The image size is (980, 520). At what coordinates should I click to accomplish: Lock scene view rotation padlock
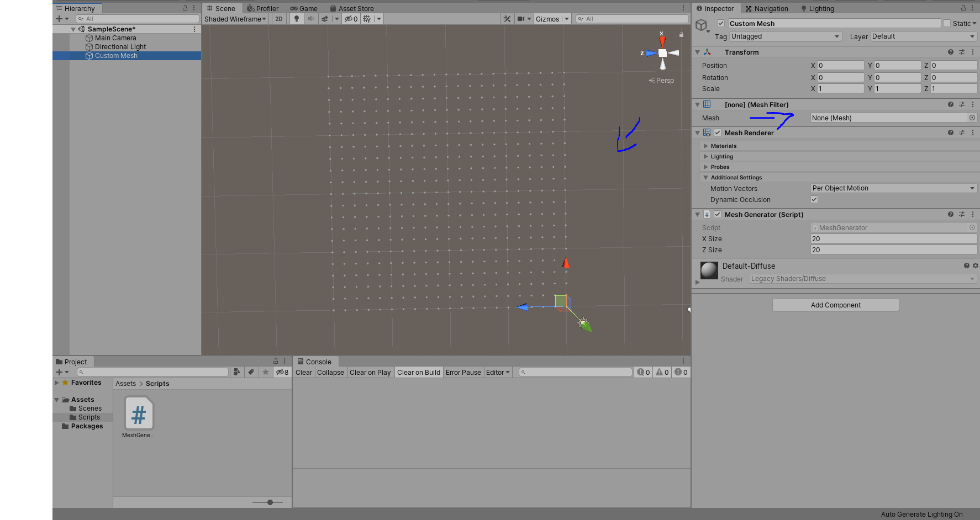tap(681, 35)
